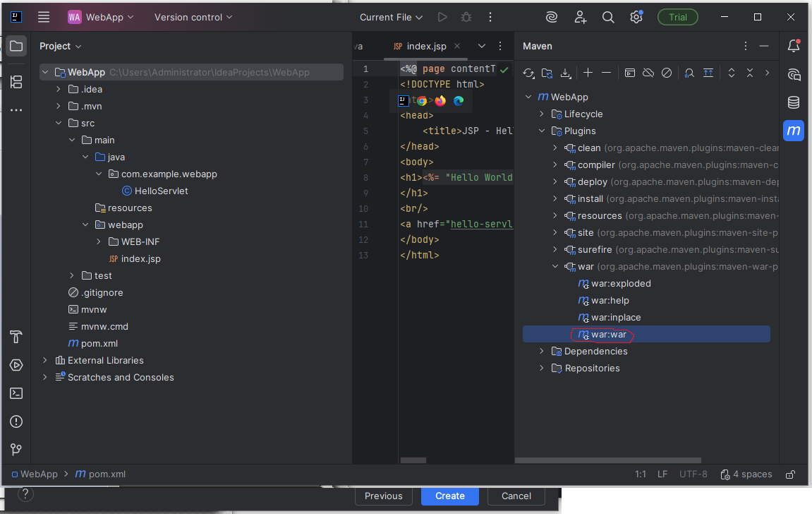Click the blue Create button
The image size is (812, 514).
pos(449,496)
